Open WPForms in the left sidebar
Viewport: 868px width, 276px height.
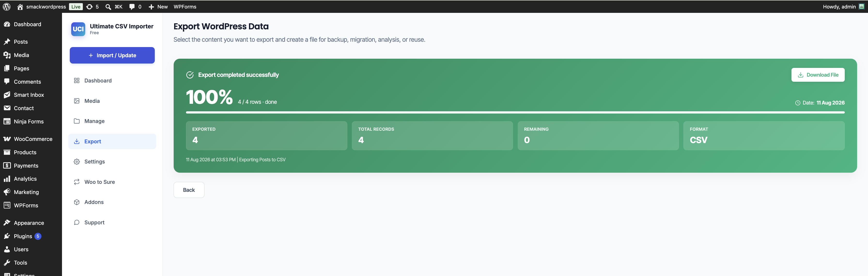(x=31, y=205)
